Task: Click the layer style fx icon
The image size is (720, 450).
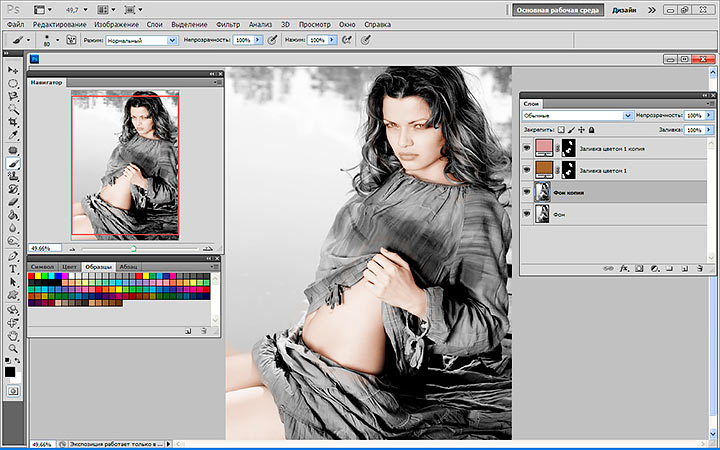Action: pos(624,268)
